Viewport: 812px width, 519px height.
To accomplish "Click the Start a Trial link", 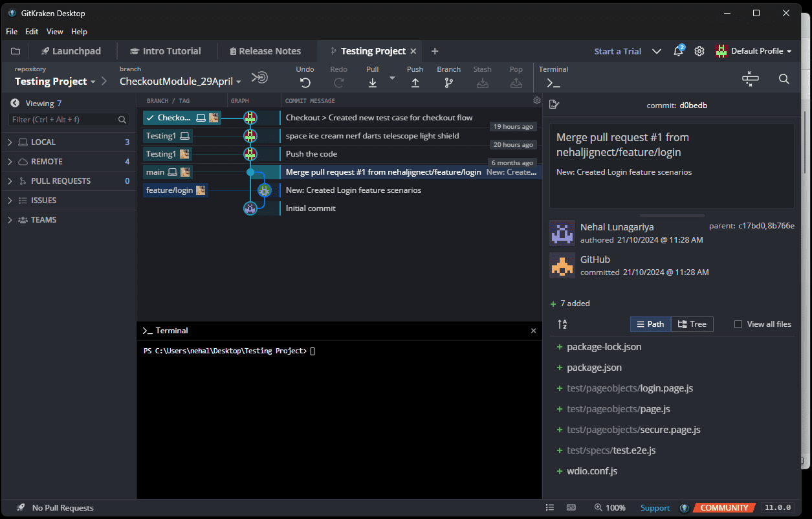I will (x=618, y=51).
